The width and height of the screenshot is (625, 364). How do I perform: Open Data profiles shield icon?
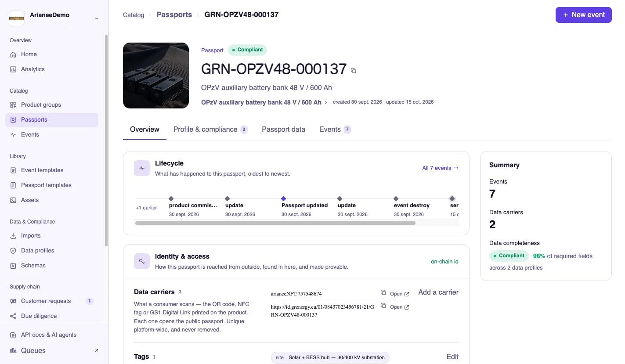coord(13,251)
